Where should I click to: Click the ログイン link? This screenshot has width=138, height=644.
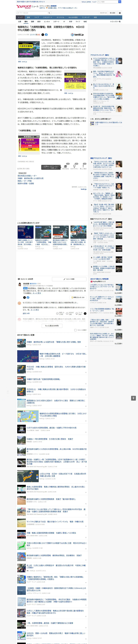point(42,8)
